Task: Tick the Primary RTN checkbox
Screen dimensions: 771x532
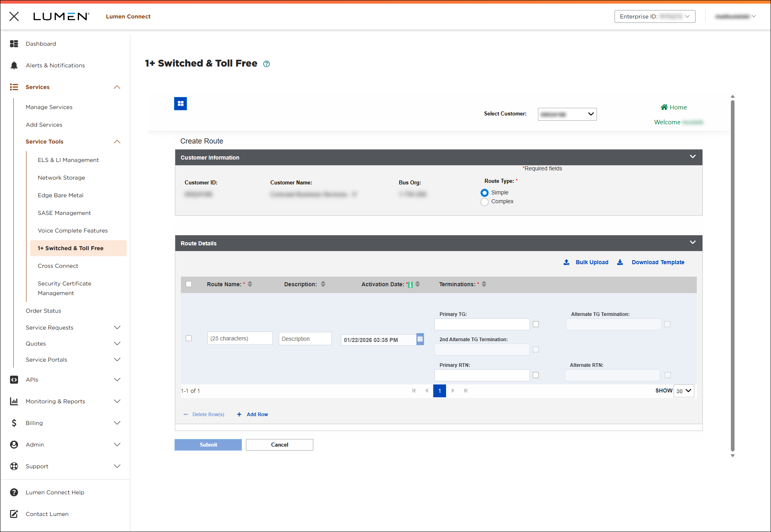Action: click(x=536, y=375)
